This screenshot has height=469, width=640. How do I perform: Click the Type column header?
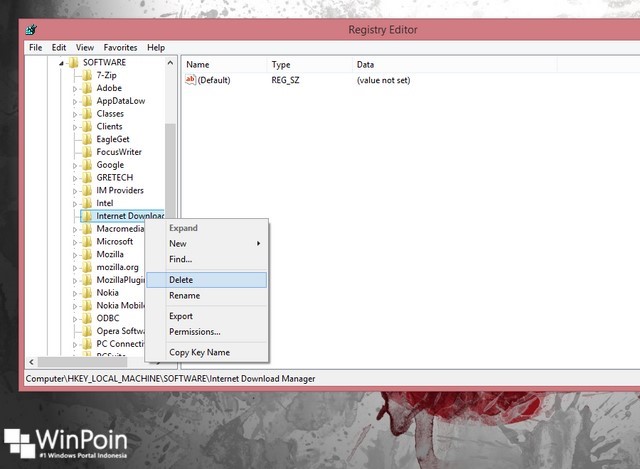tap(309, 64)
